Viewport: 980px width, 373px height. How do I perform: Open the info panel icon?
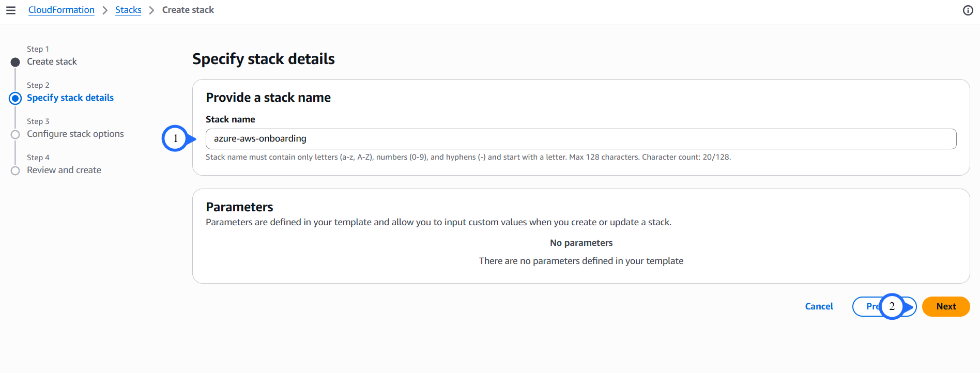pyautogui.click(x=968, y=10)
